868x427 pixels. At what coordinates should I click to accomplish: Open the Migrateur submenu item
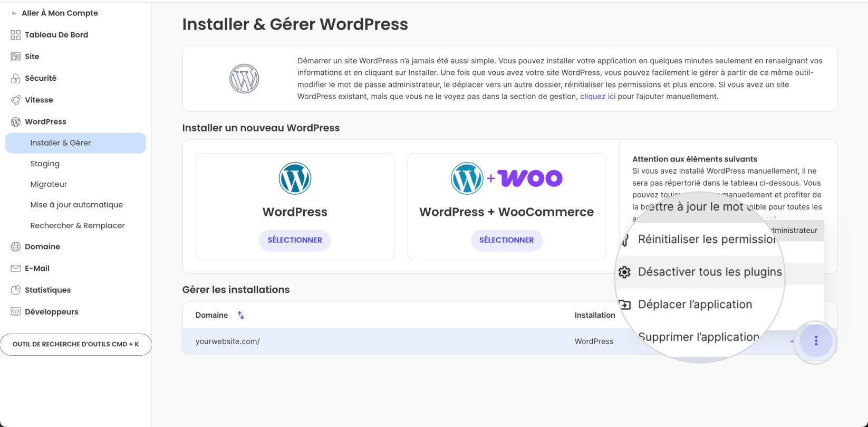coord(49,184)
